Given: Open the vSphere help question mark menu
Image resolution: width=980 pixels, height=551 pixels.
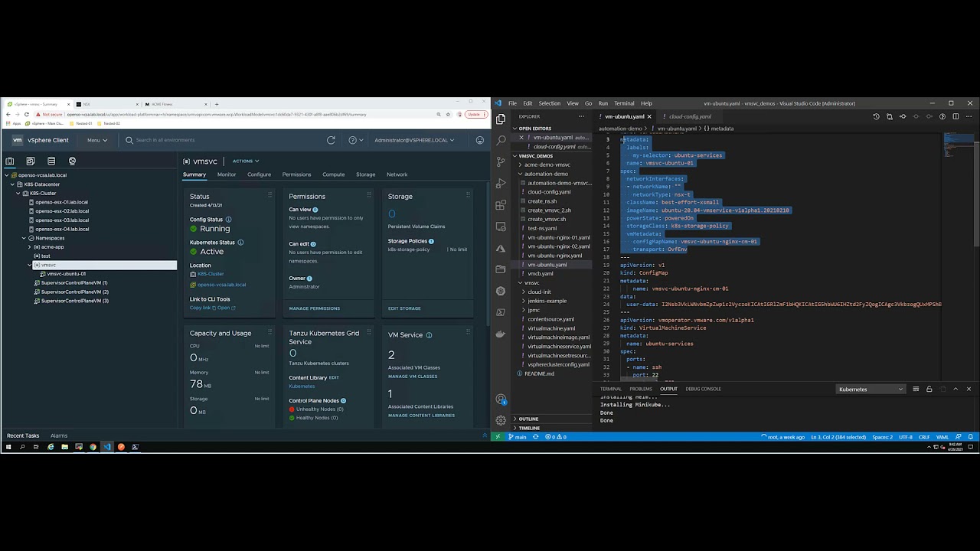Looking at the screenshot, I should pos(354,140).
